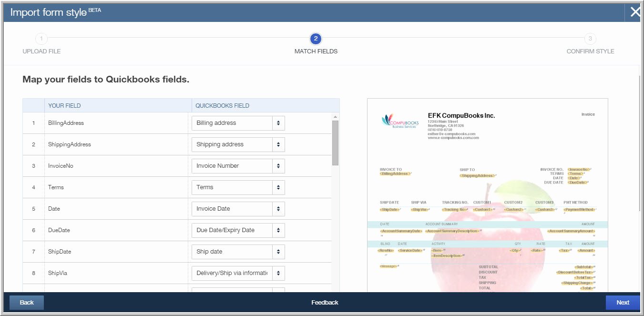Click step 3 circle for Confirm Style

coord(590,39)
